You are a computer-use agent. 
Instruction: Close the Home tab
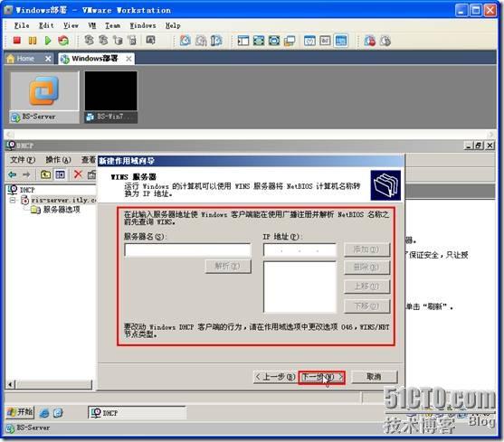tap(48, 59)
